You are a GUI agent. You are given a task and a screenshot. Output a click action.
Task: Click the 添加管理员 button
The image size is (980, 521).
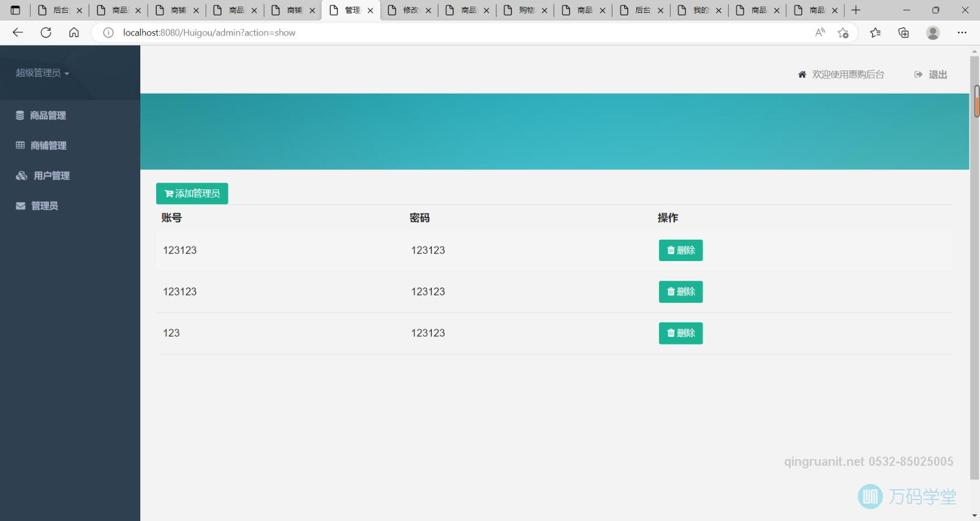[x=192, y=194]
